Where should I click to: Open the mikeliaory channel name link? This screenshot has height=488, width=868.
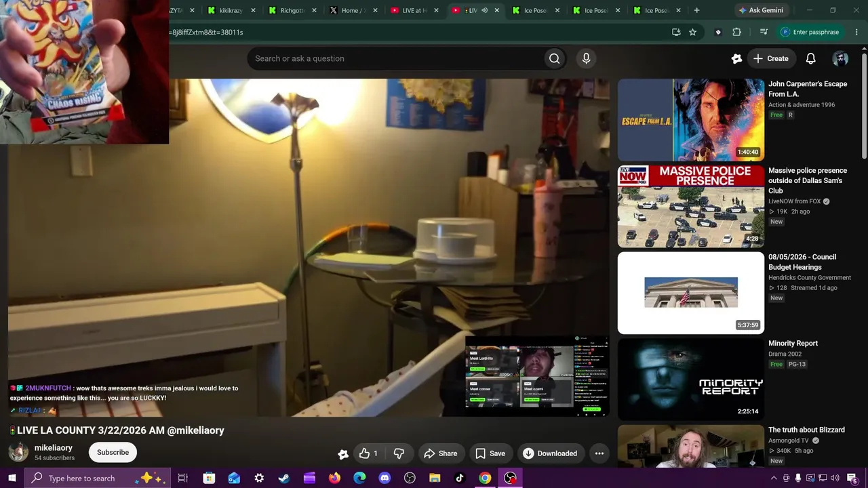click(x=54, y=448)
